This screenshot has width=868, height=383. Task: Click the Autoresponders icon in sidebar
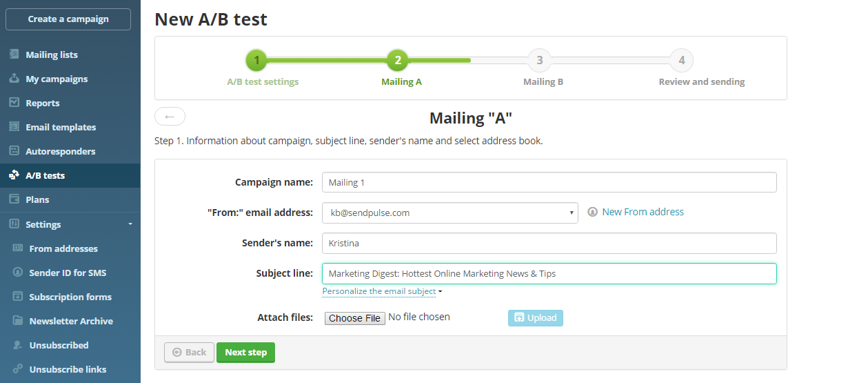[14, 151]
